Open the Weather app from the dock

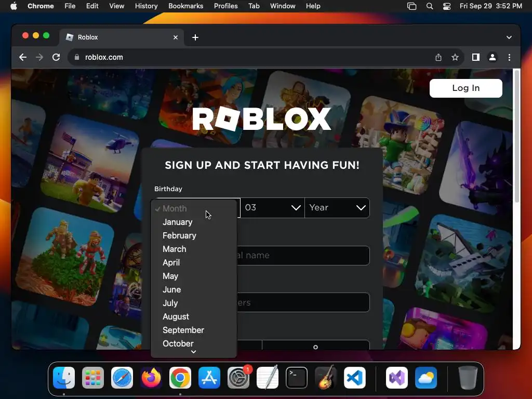click(426, 378)
